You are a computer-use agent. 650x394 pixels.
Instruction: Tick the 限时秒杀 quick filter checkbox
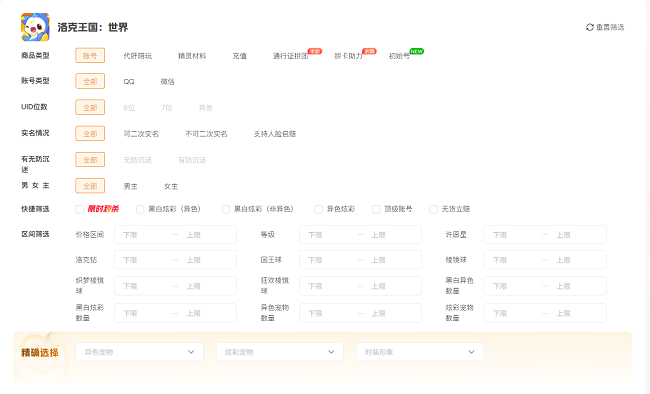(80, 209)
